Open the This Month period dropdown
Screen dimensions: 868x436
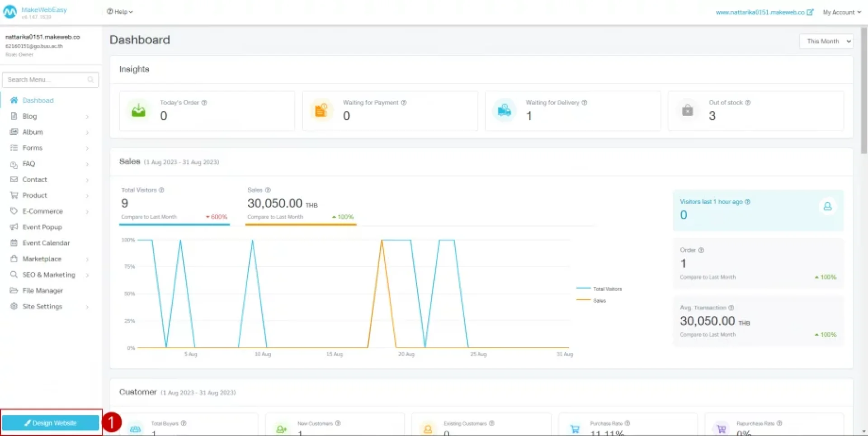coord(826,41)
